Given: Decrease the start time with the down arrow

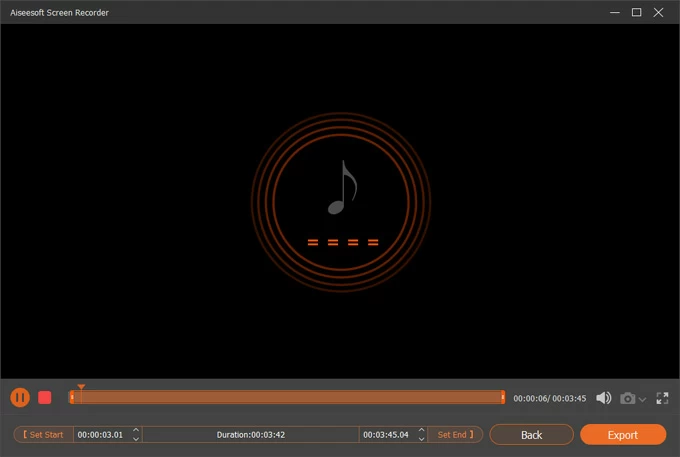Looking at the screenshot, I should pyautogui.click(x=136, y=439).
